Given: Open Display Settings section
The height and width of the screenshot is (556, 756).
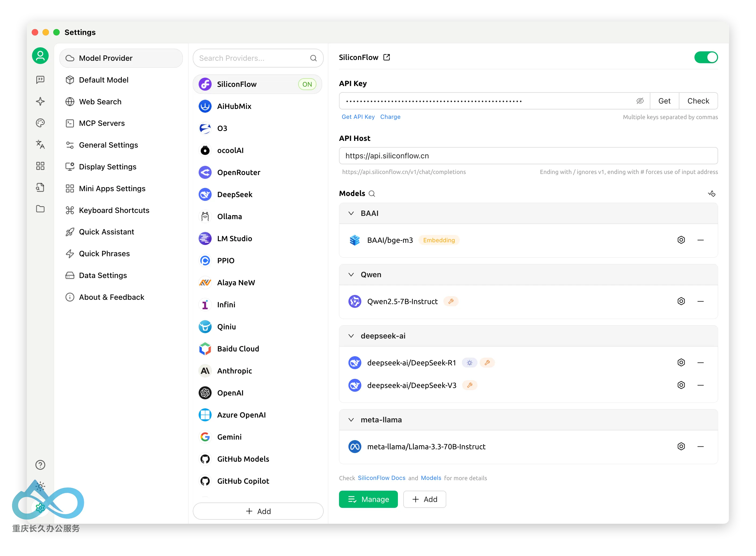Looking at the screenshot, I should pyautogui.click(x=121, y=167).
